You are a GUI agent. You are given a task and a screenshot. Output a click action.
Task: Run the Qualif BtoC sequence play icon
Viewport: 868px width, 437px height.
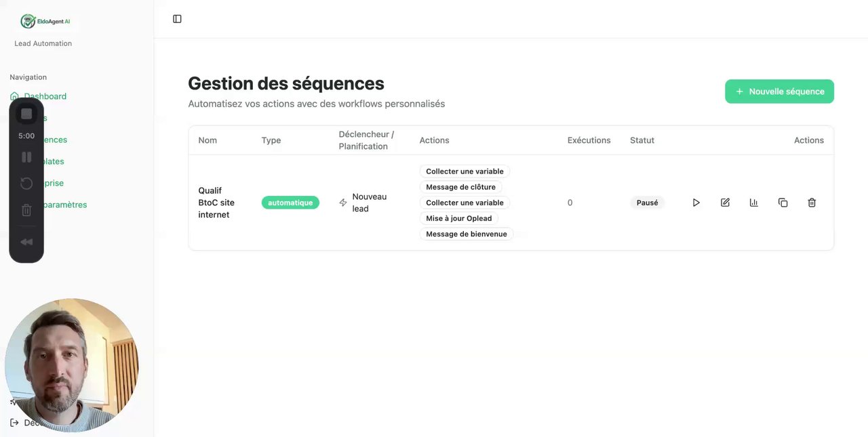coord(696,203)
